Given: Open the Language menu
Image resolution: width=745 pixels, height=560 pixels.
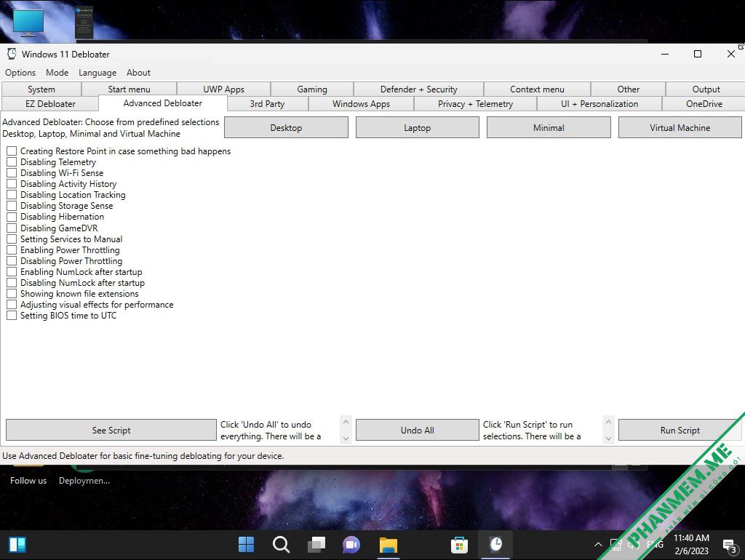Looking at the screenshot, I should tap(97, 73).
